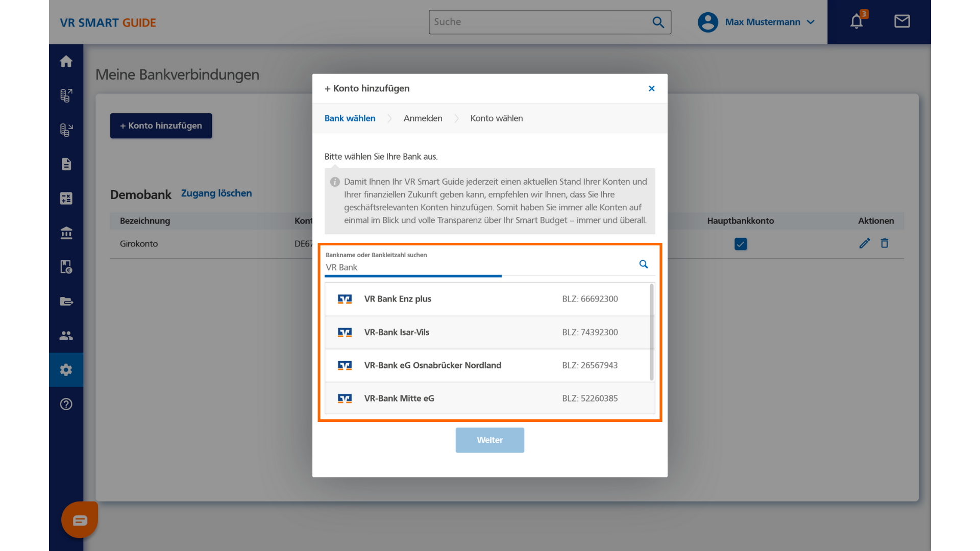980x551 pixels.
Task: Open the documents icon in sidebar
Action: tap(66, 164)
